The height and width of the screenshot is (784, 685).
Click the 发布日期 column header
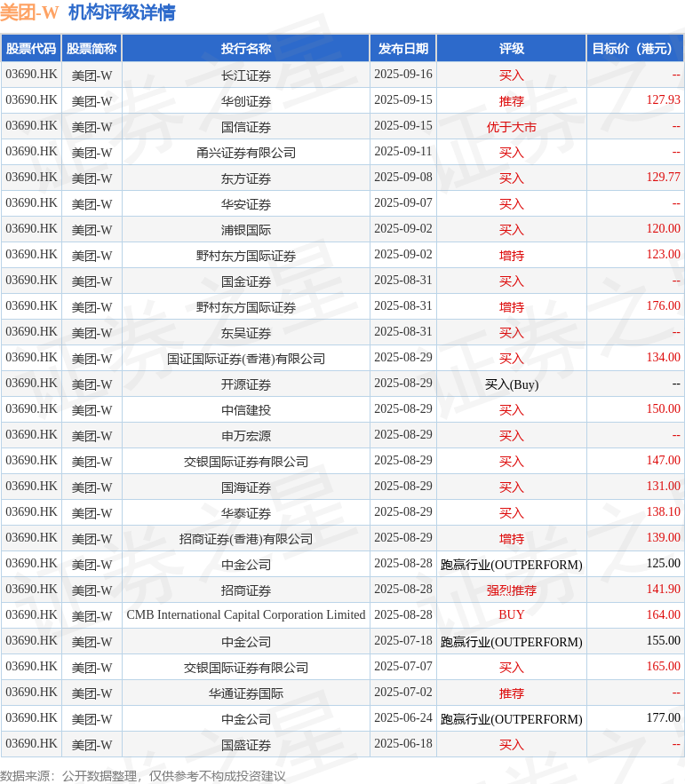(x=402, y=49)
